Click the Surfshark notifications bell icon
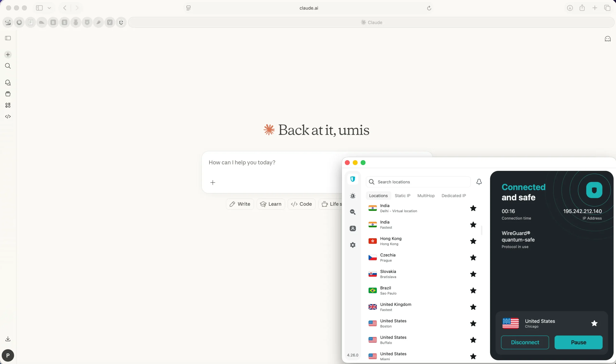616x364 pixels. click(x=479, y=182)
